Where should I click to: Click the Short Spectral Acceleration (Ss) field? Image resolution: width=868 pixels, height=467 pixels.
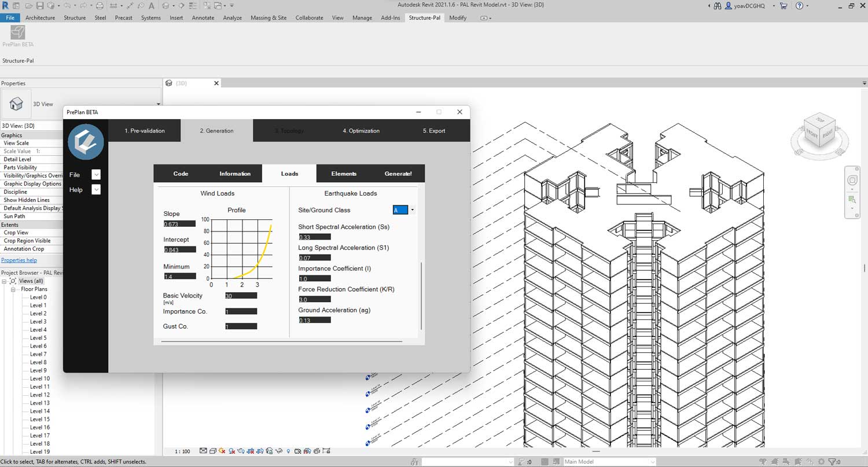point(315,237)
